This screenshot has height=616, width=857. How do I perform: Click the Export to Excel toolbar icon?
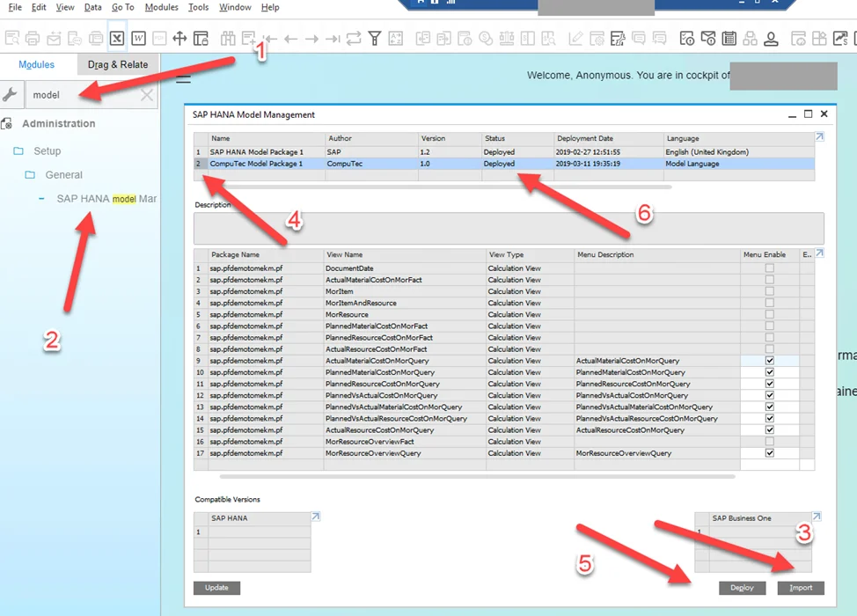pos(116,38)
